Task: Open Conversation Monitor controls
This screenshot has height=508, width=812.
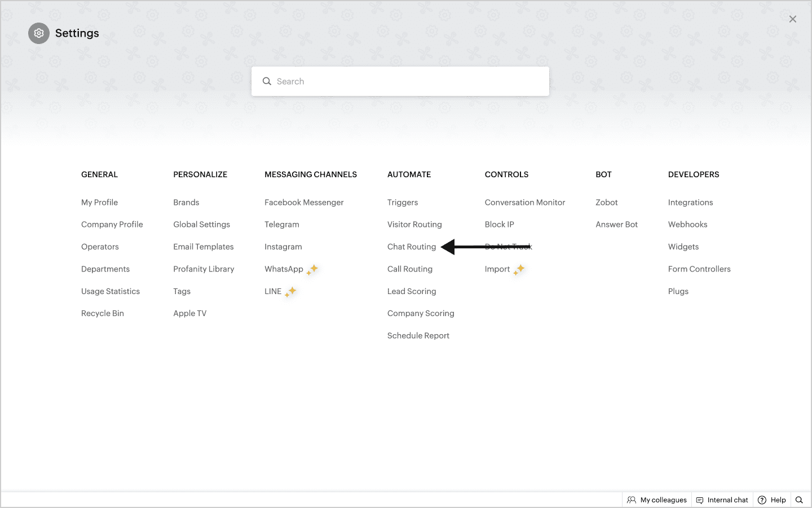Action: tap(524, 203)
